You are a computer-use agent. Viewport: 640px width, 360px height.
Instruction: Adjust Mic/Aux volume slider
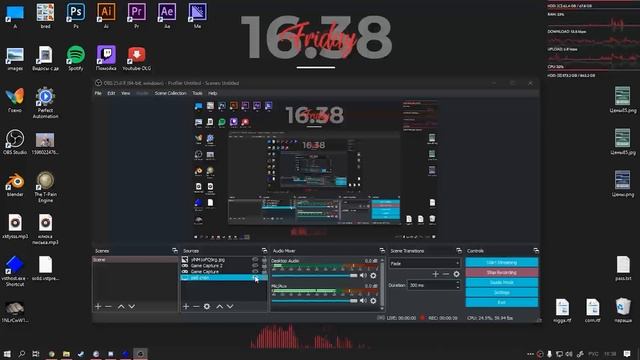pos(314,301)
